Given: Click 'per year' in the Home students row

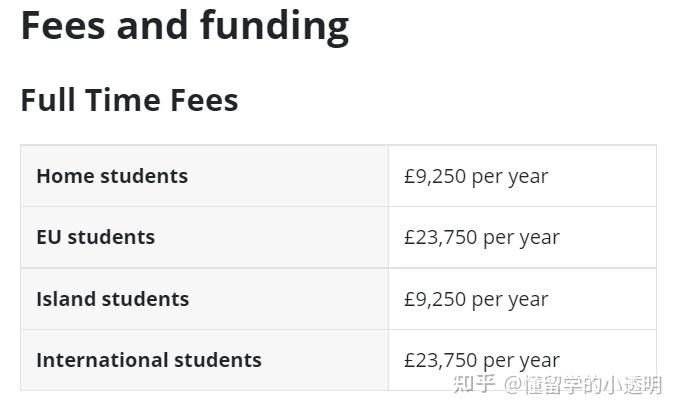Looking at the screenshot, I should tap(510, 177).
